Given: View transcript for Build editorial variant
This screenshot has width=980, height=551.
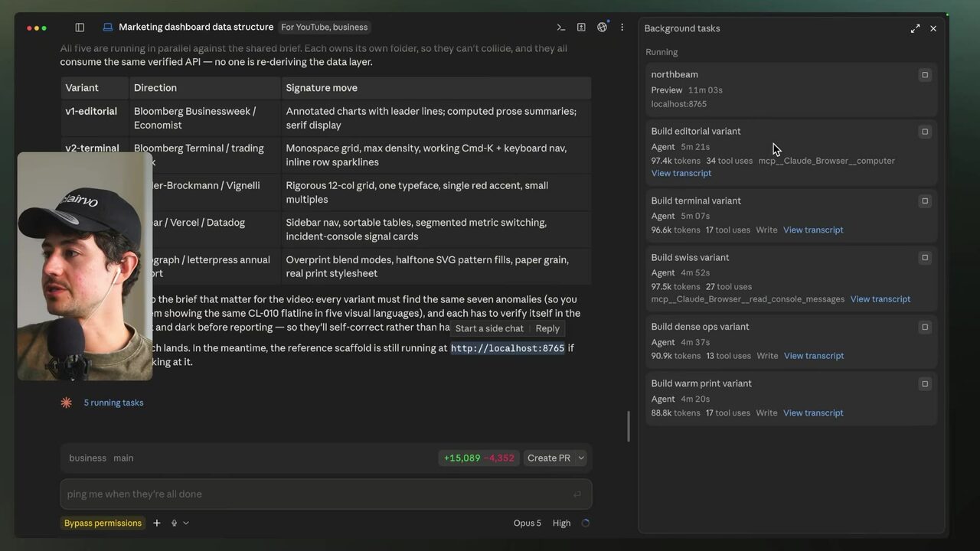Looking at the screenshot, I should 681,174.
